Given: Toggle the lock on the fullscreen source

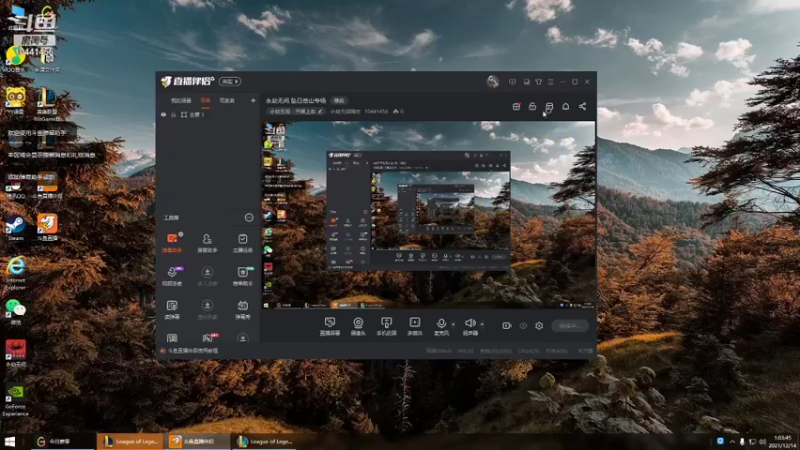Looking at the screenshot, I should 173,115.
